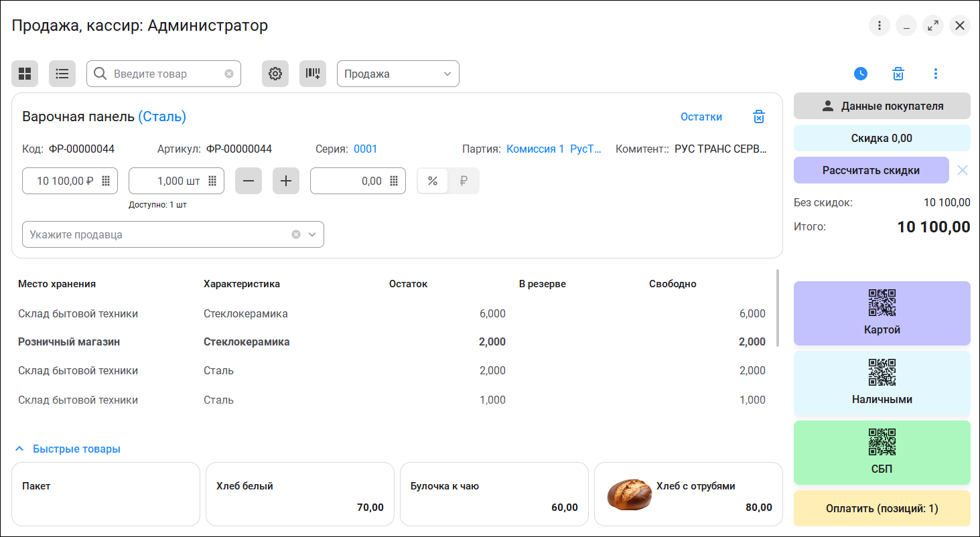This screenshot has width=980, height=537.
Task: Open deferred receipts clock icon
Action: 861,74
